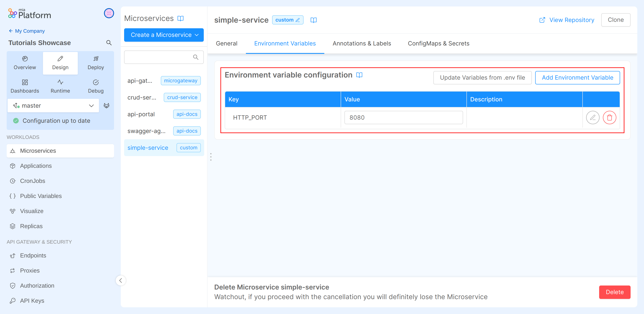644x314 pixels.
Task: Open the master branch selector
Action: pos(53,105)
